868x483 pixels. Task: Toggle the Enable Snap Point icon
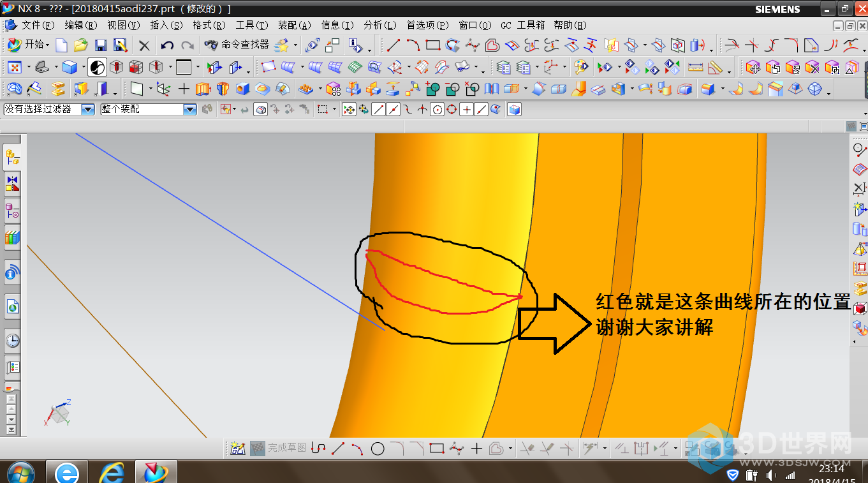349,110
